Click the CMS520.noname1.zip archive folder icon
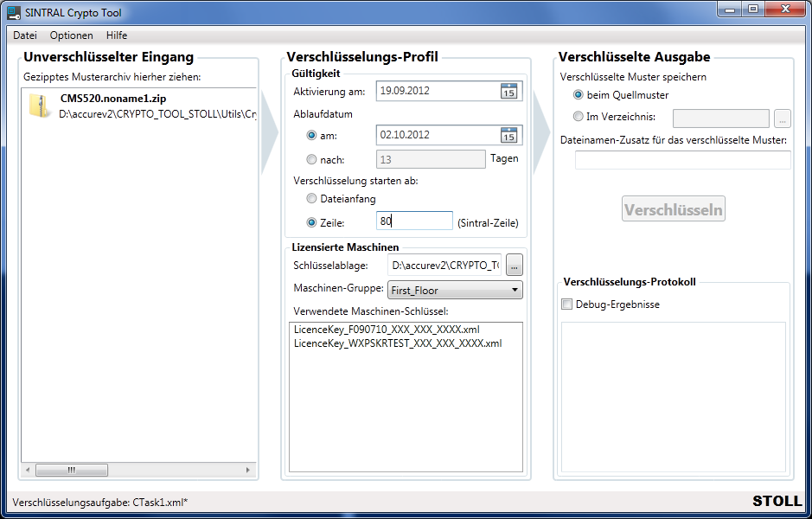The height and width of the screenshot is (519, 812). pos(40,106)
